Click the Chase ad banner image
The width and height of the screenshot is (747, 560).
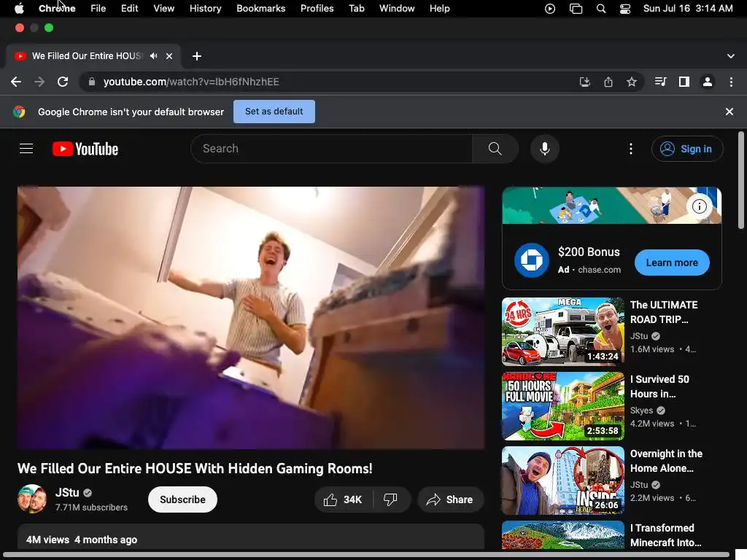612,205
